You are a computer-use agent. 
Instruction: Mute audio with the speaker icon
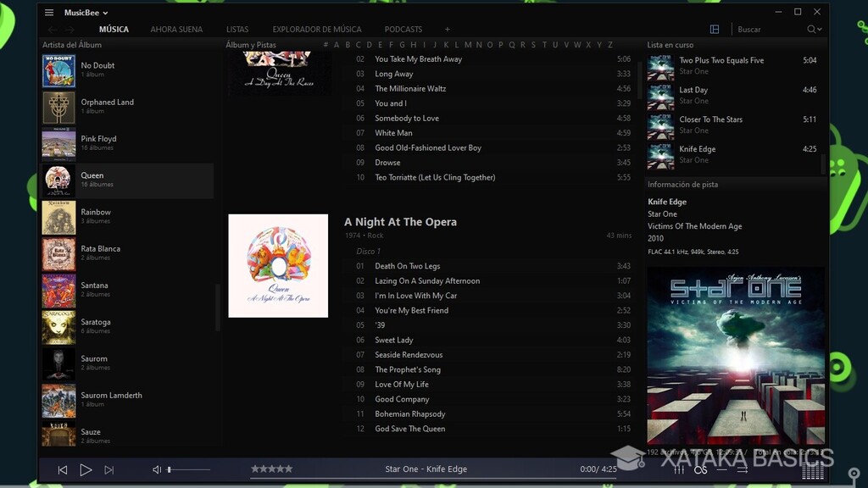pos(156,469)
